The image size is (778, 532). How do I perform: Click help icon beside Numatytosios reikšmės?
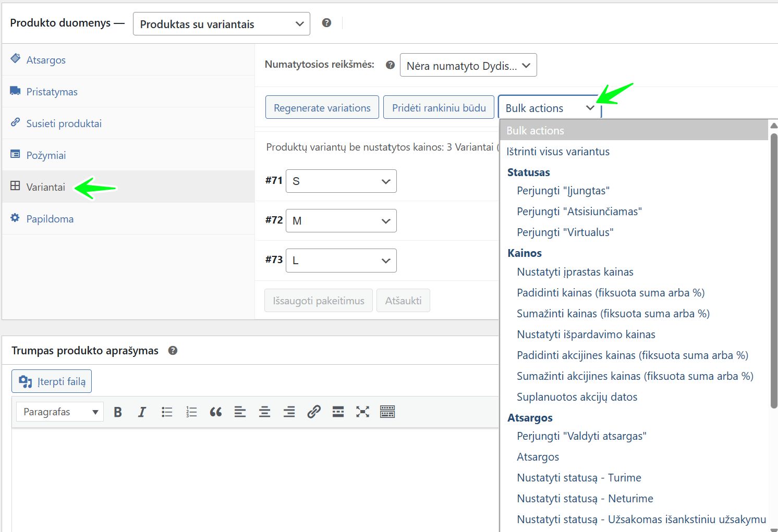coord(390,65)
